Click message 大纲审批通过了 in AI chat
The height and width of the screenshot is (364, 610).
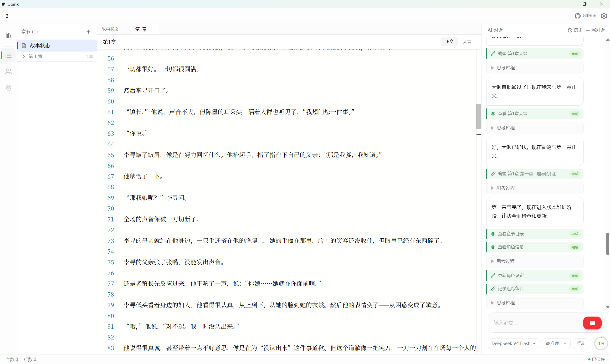pyautogui.click(x=535, y=91)
